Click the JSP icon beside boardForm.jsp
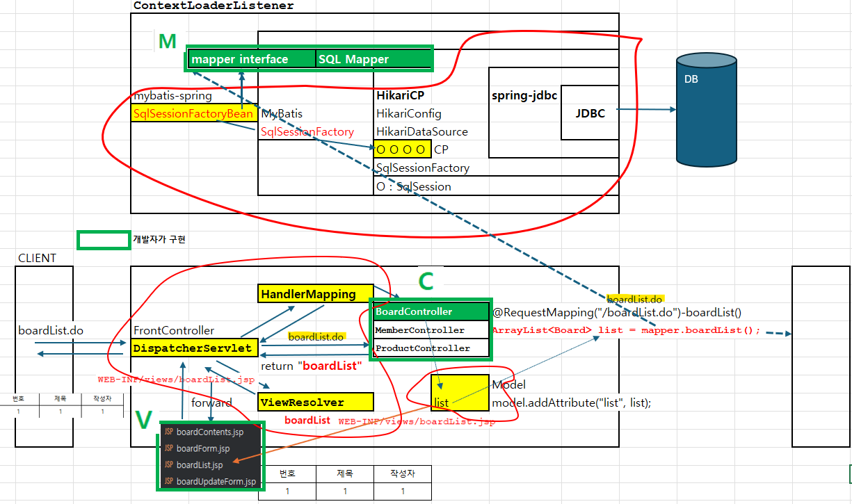Viewport: 852px width, 504px height. tap(168, 448)
